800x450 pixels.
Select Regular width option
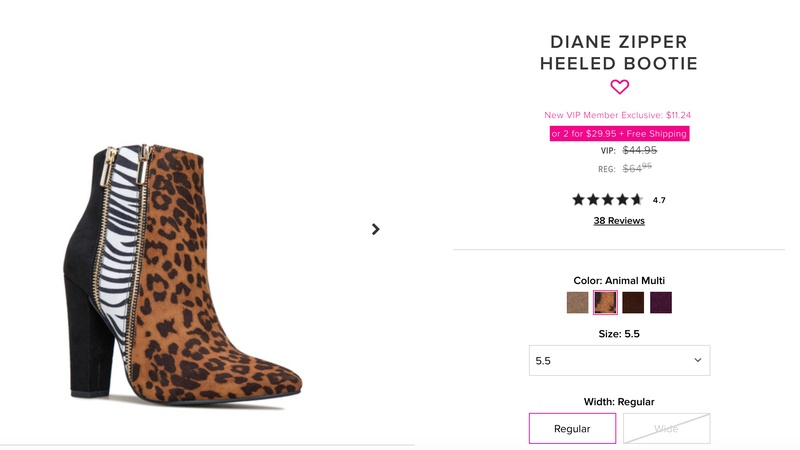tap(572, 429)
